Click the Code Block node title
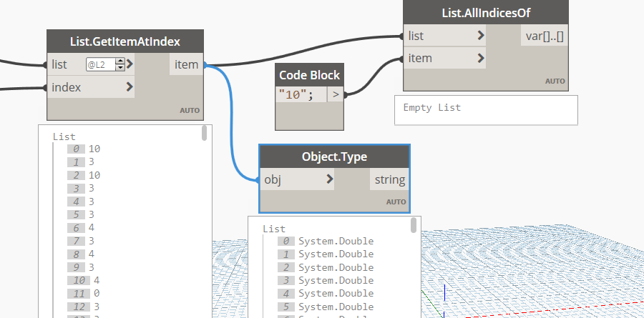This screenshot has height=318, width=644. tap(309, 75)
